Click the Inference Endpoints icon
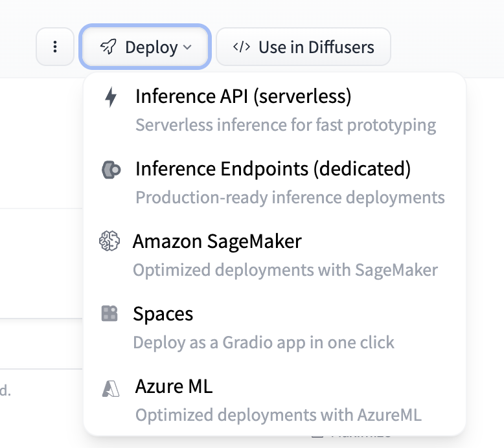 (x=111, y=170)
